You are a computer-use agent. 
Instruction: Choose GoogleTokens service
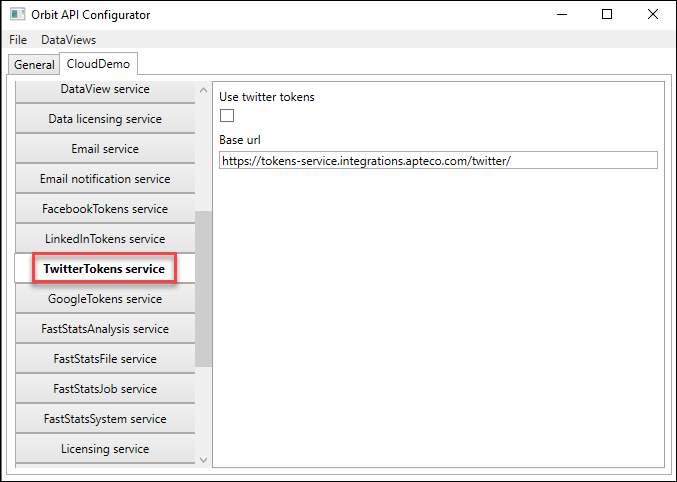(105, 299)
